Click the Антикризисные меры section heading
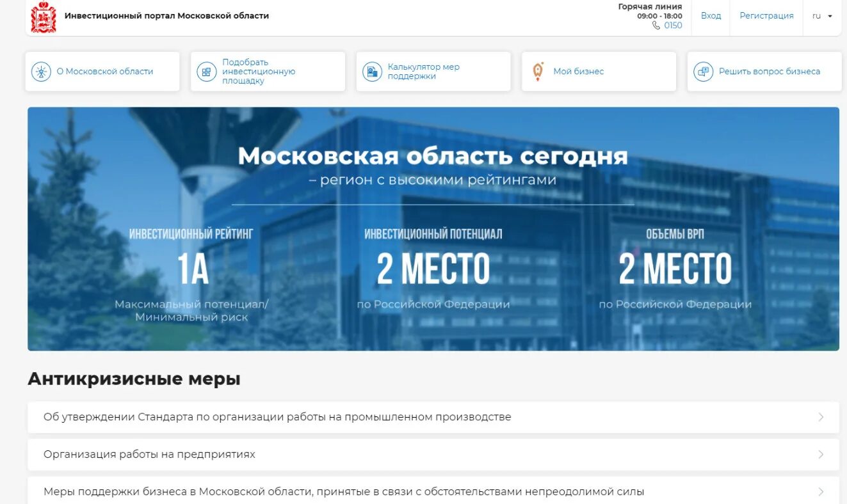The height and width of the screenshot is (504, 847). point(134,379)
